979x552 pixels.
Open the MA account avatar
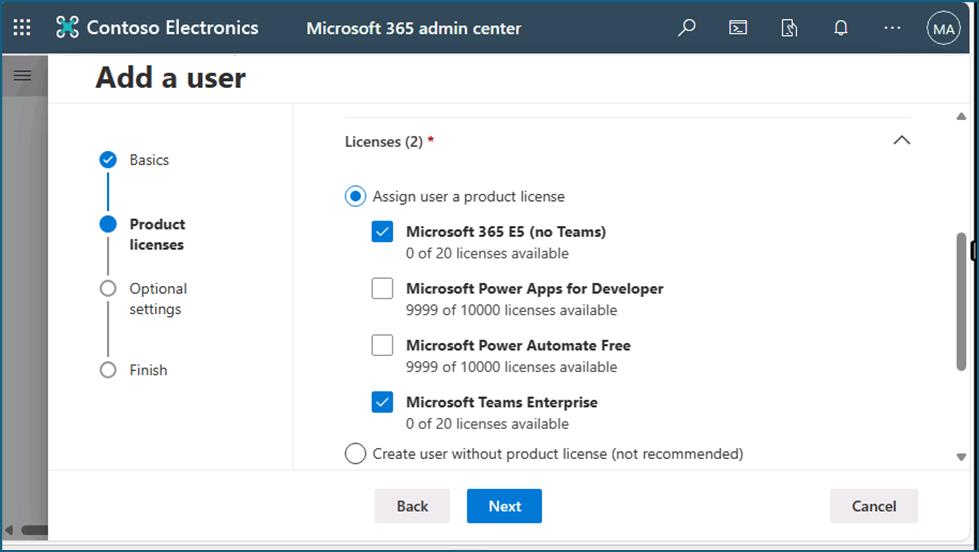click(x=943, y=29)
